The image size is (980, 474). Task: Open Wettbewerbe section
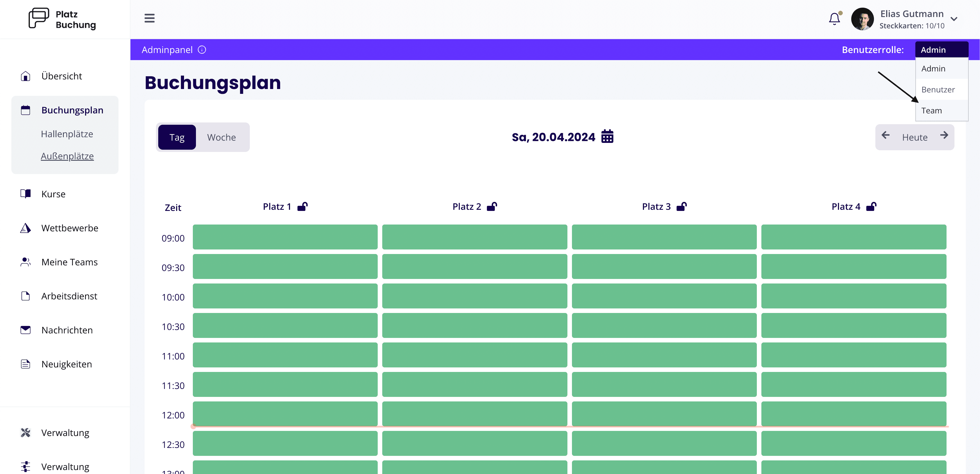(70, 228)
